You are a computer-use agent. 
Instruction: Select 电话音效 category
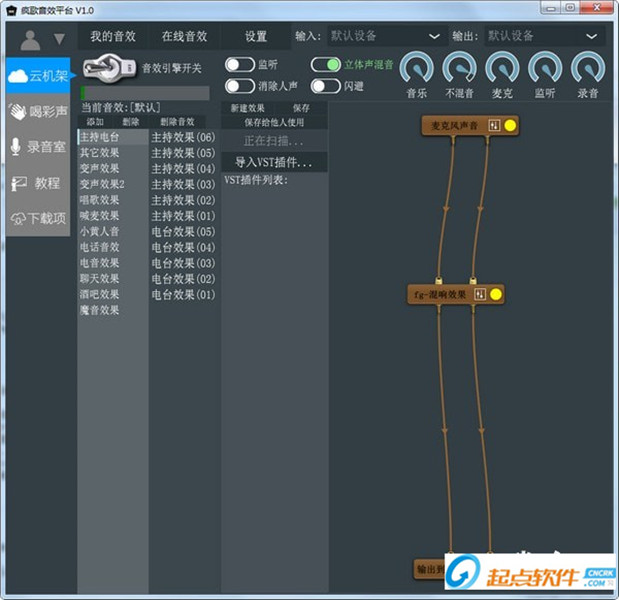(x=113, y=247)
